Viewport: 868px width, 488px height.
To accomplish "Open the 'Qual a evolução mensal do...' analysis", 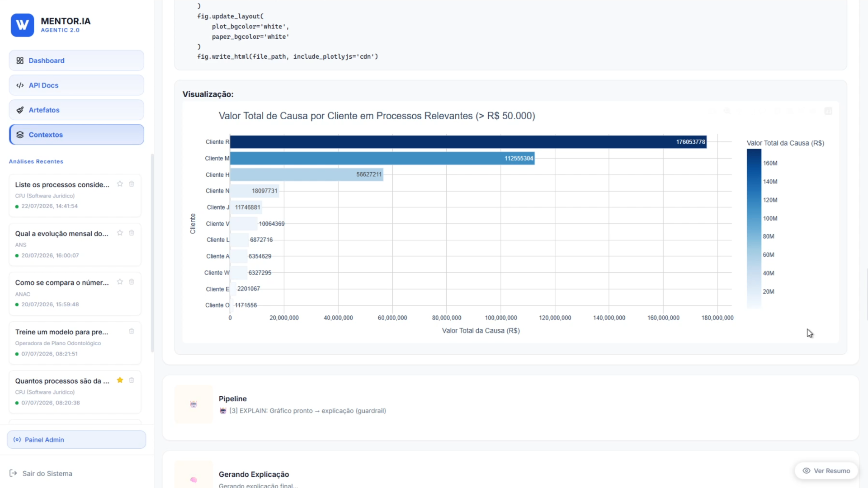I will (x=75, y=244).
